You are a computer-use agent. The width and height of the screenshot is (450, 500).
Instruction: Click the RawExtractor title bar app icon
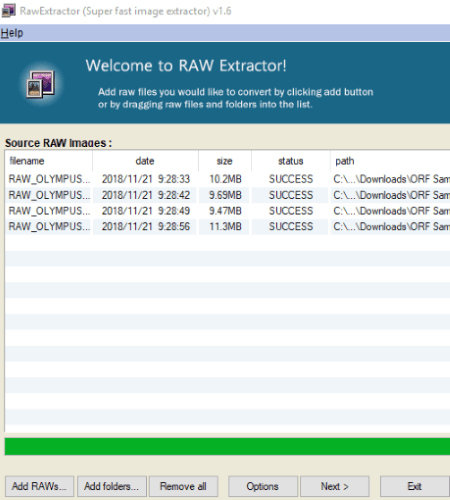click(x=8, y=11)
